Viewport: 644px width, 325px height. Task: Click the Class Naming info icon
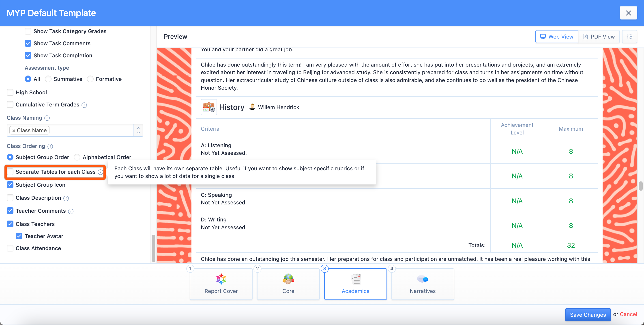pyautogui.click(x=47, y=118)
